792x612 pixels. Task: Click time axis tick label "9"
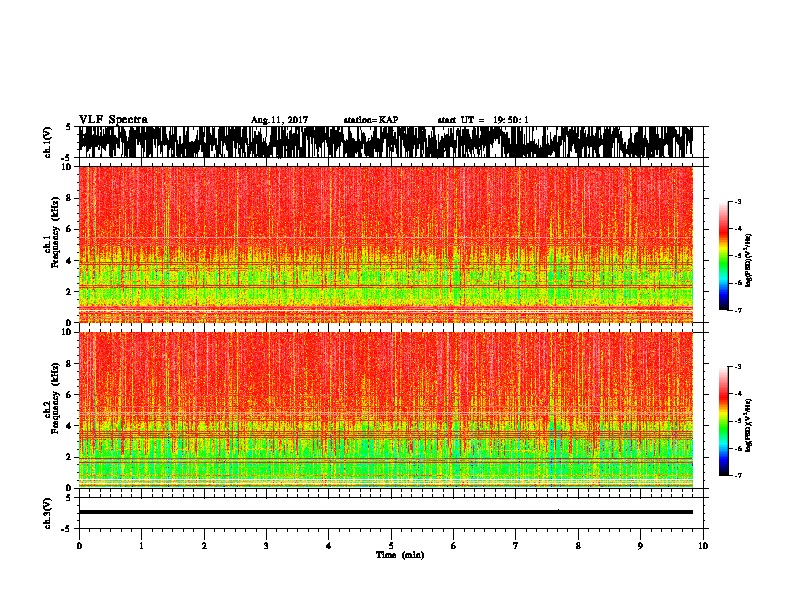pos(640,546)
